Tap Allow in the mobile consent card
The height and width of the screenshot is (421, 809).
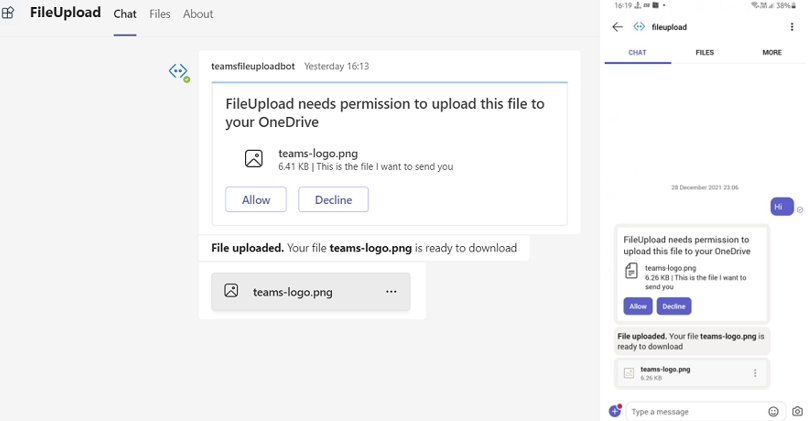[x=638, y=306]
